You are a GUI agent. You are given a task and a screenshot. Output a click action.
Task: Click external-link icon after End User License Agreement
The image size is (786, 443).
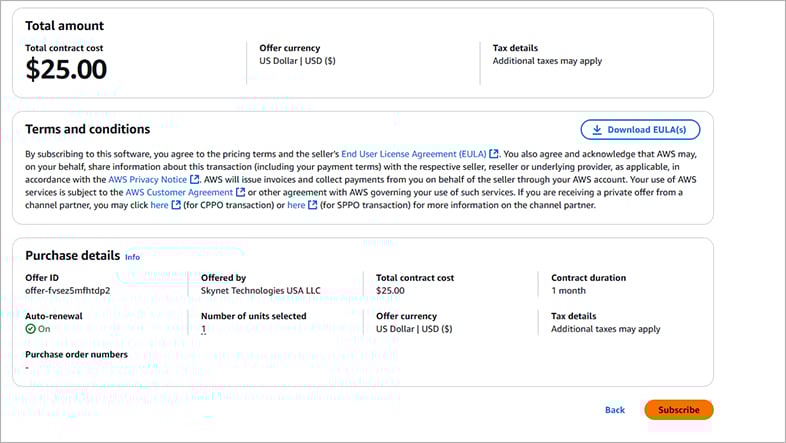coord(494,154)
